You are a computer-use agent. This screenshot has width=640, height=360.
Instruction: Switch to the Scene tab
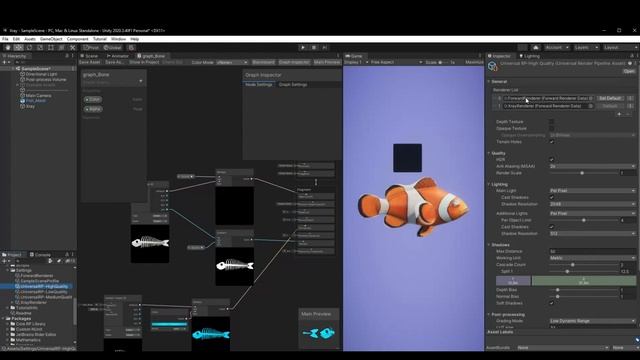point(89,56)
